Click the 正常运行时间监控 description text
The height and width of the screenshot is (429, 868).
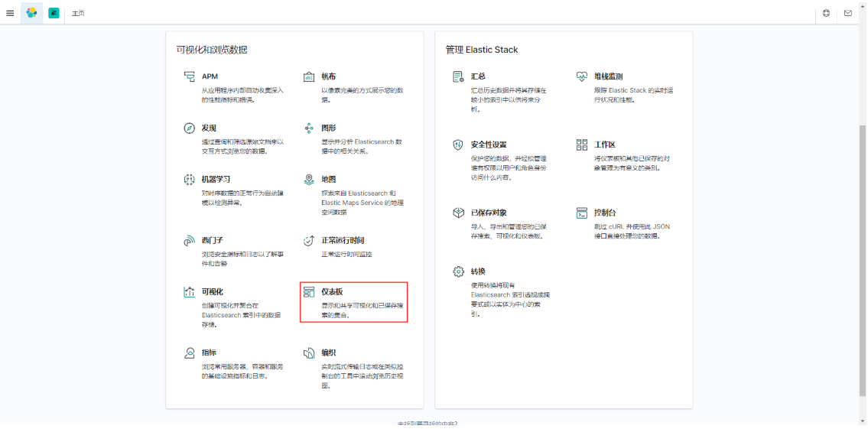click(x=346, y=254)
